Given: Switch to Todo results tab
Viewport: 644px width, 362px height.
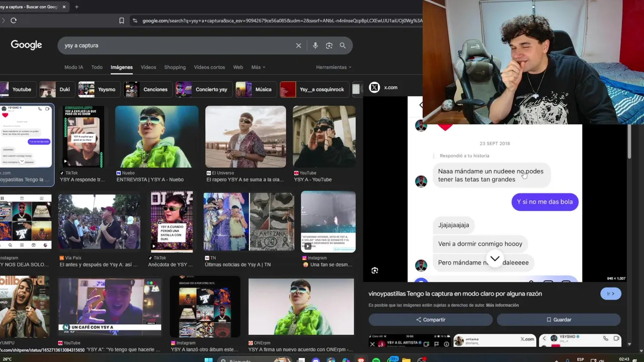Looking at the screenshot, I should (x=97, y=67).
